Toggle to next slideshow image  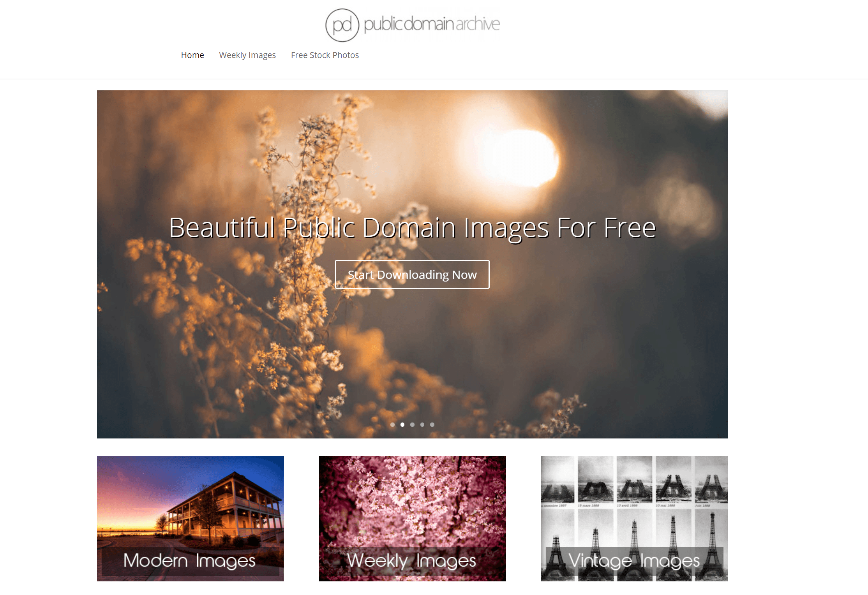[x=412, y=424]
